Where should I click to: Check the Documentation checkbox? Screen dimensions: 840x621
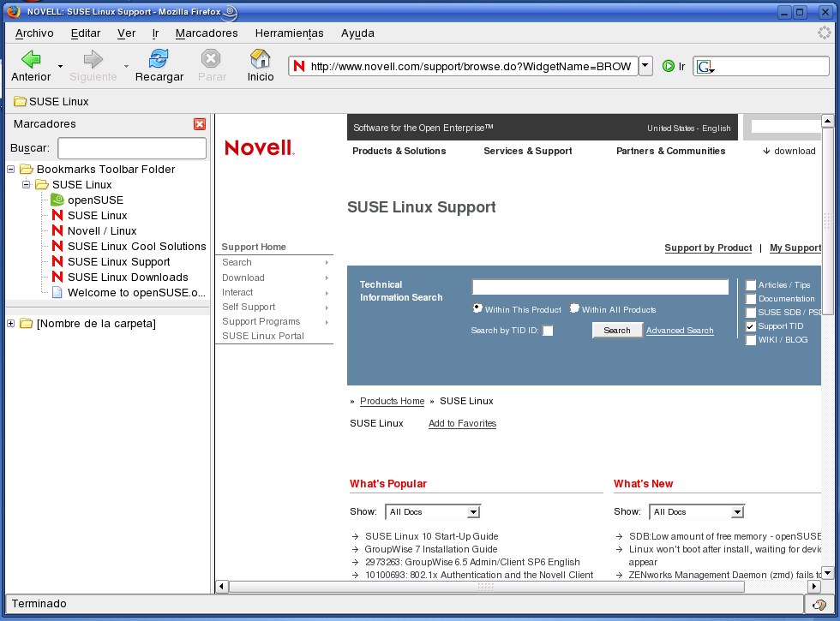tap(751, 299)
